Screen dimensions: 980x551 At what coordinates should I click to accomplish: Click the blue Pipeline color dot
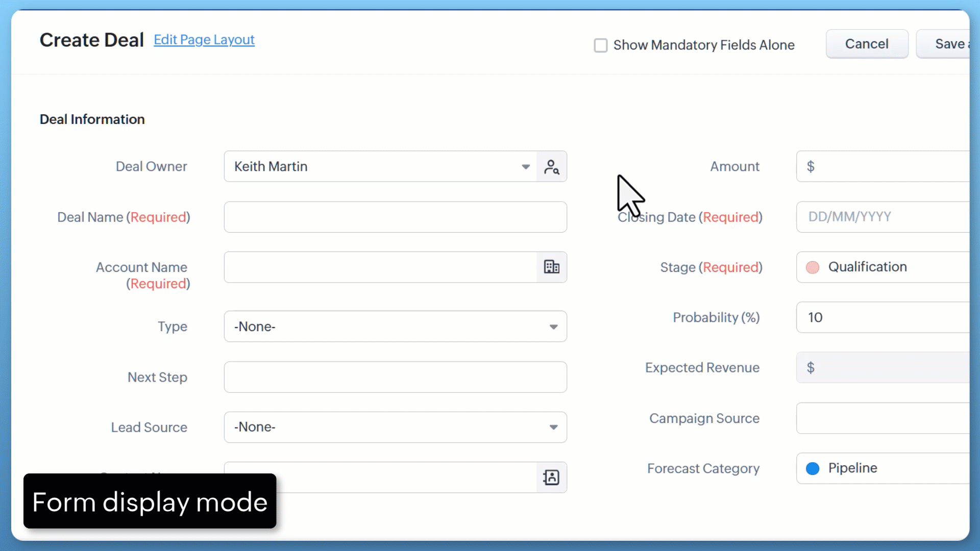813,468
